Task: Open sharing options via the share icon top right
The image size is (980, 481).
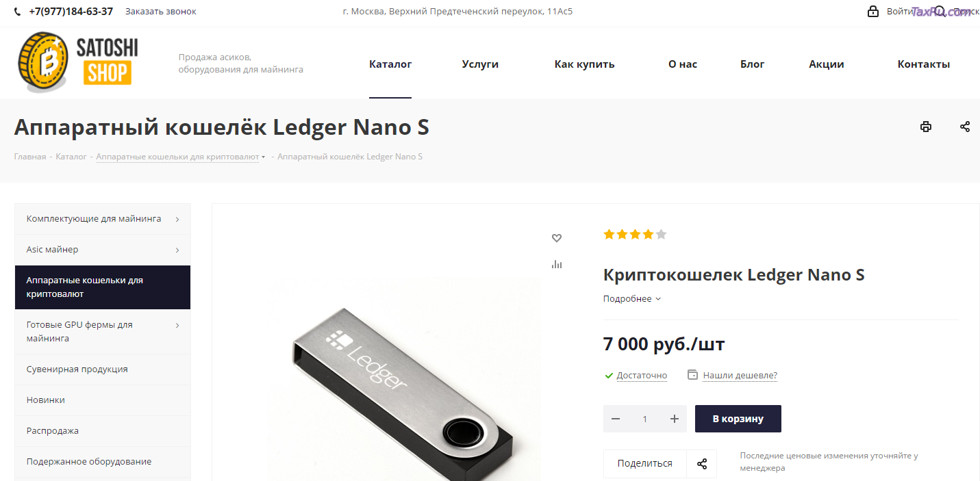Action: tap(965, 127)
